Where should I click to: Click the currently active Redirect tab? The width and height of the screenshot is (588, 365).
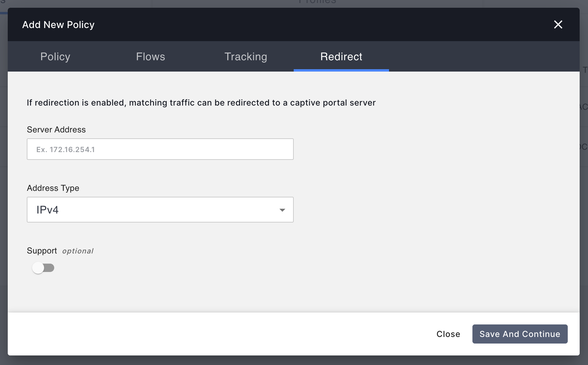[x=341, y=57]
